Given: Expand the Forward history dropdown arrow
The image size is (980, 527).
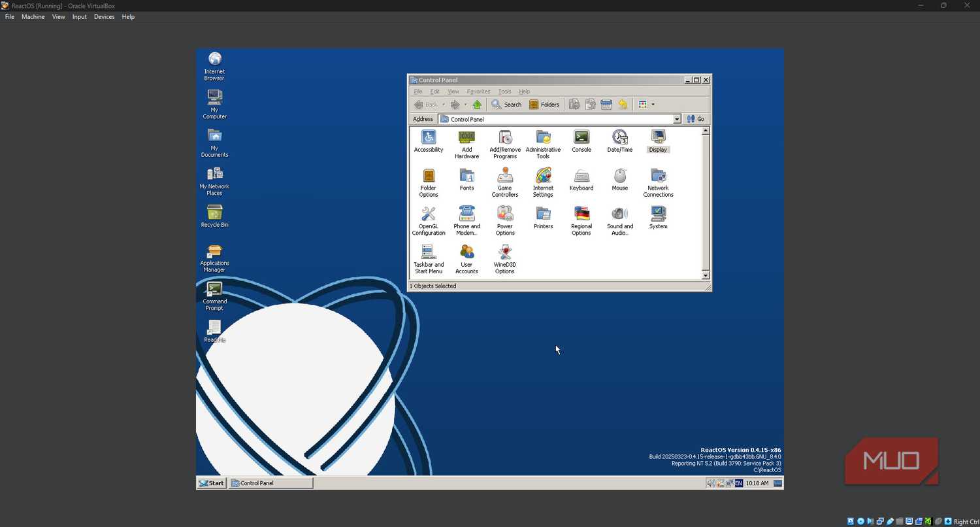Looking at the screenshot, I should 465,105.
